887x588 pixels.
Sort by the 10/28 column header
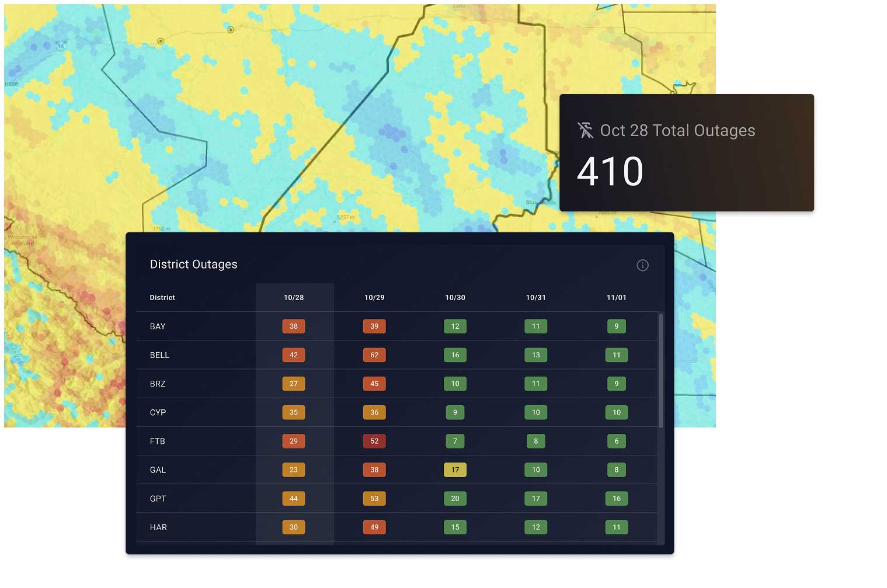(294, 297)
